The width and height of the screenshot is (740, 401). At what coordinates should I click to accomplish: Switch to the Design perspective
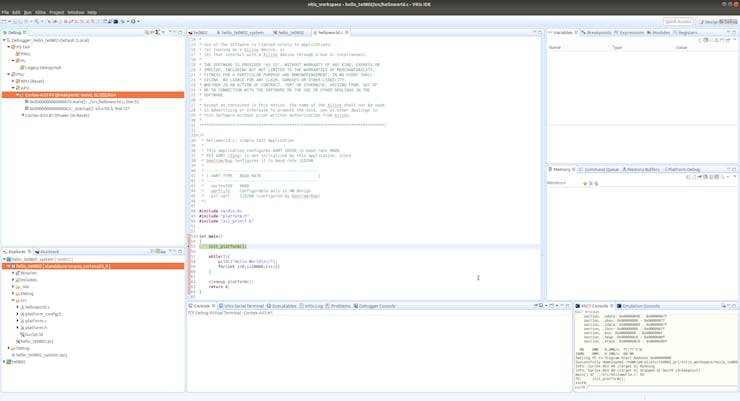(709, 21)
